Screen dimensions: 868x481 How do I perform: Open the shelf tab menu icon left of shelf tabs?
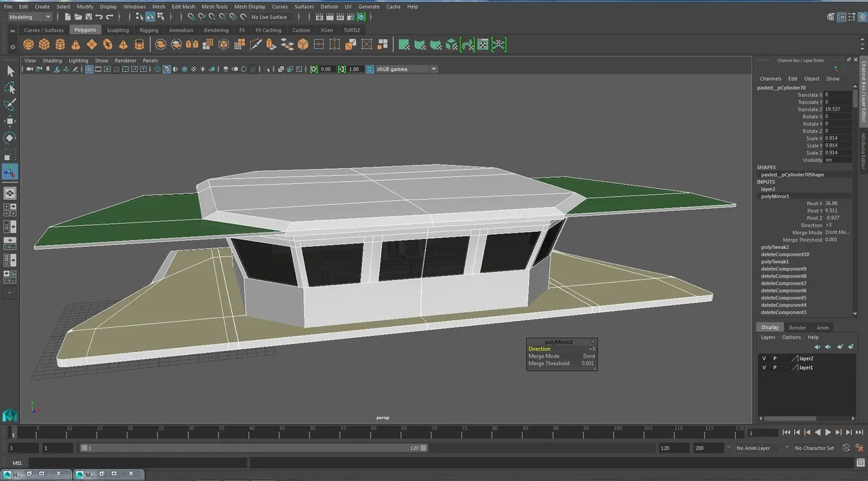click(13, 31)
